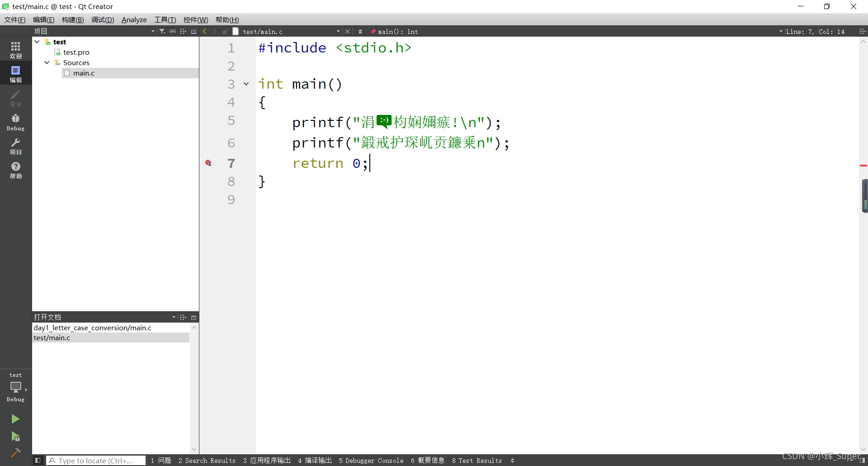Show the 5 Debugger Console pane
This screenshot has height=466, width=868.
pos(371,461)
